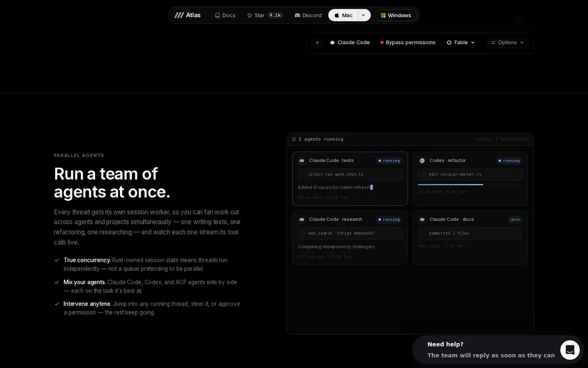Click the plus button beside Claude Code
The height and width of the screenshot is (368, 588).
(x=317, y=42)
